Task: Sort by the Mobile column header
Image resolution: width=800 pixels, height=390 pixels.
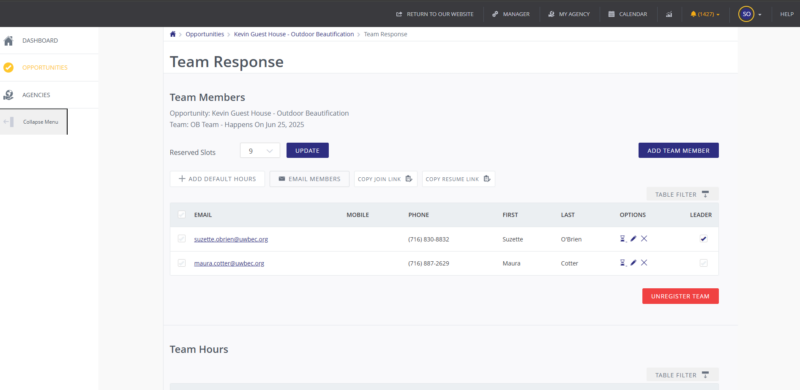Action: click(358, 215)
